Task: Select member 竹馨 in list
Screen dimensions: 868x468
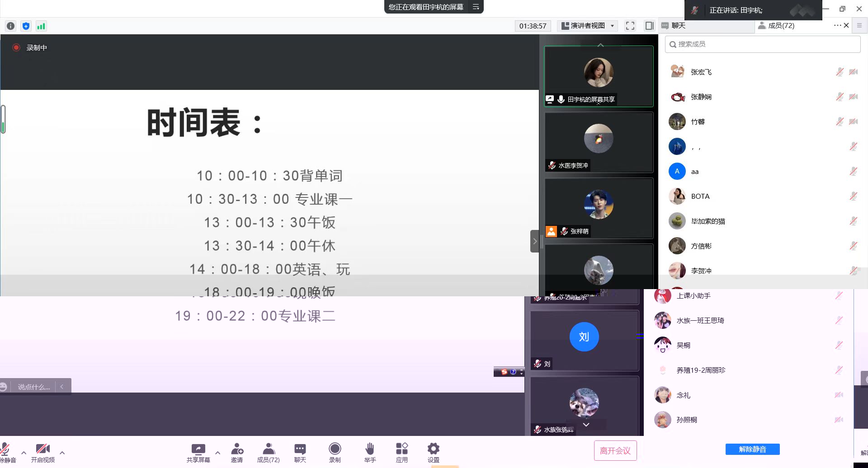Action: click(763, 122)
